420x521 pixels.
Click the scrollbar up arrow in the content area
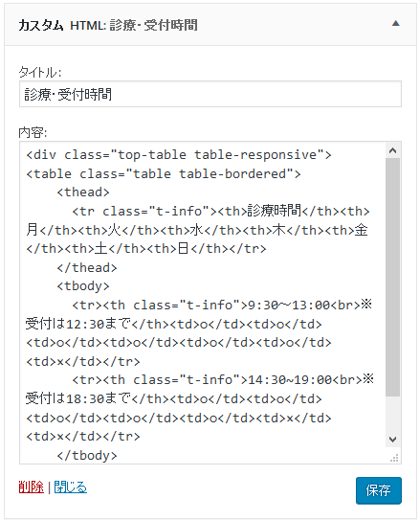coord(393,151)
